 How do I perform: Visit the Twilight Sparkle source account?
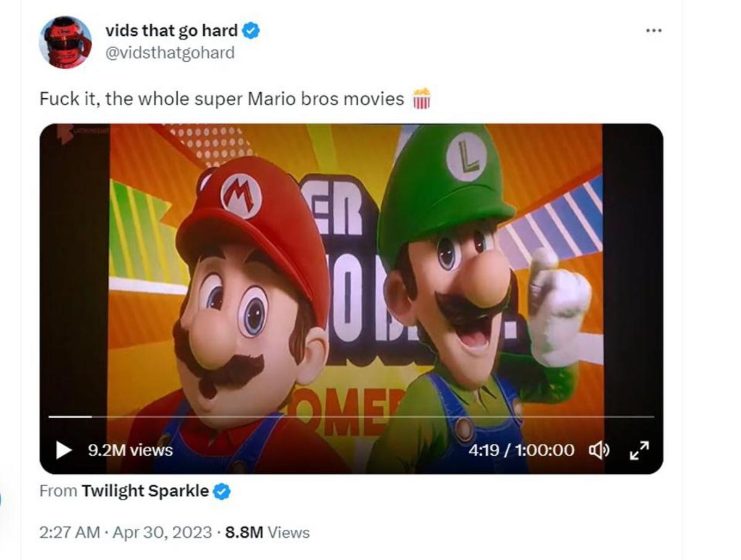[x=145, y=491]
